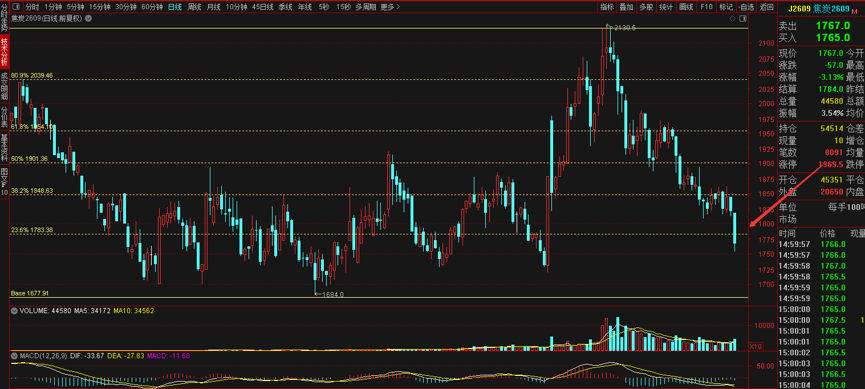Click the 1684.0 low price marker

(x=333, y=295)
